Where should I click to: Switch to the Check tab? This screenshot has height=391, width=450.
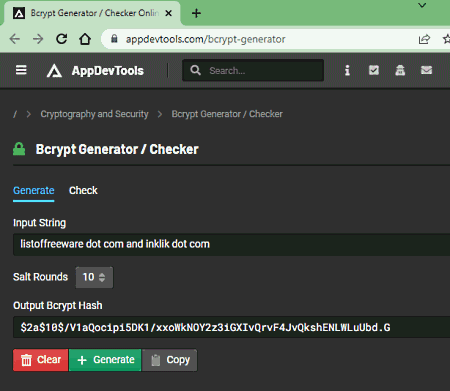point(83,190)
